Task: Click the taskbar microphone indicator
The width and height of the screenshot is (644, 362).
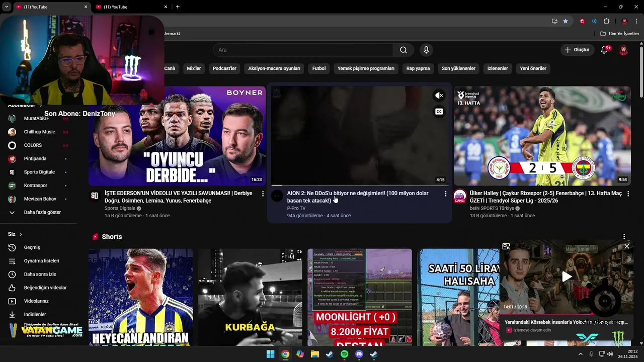Action: click(x=591, y=354)
